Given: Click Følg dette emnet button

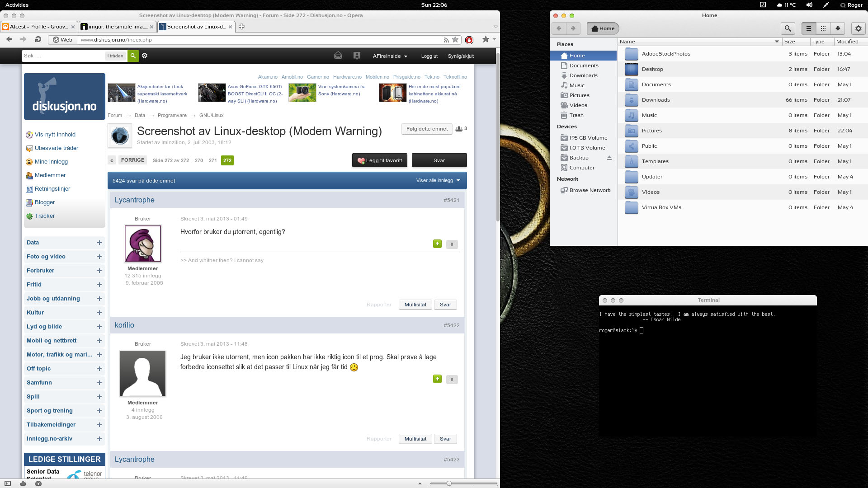Looking at the screenshot, I should coord(427,129).
